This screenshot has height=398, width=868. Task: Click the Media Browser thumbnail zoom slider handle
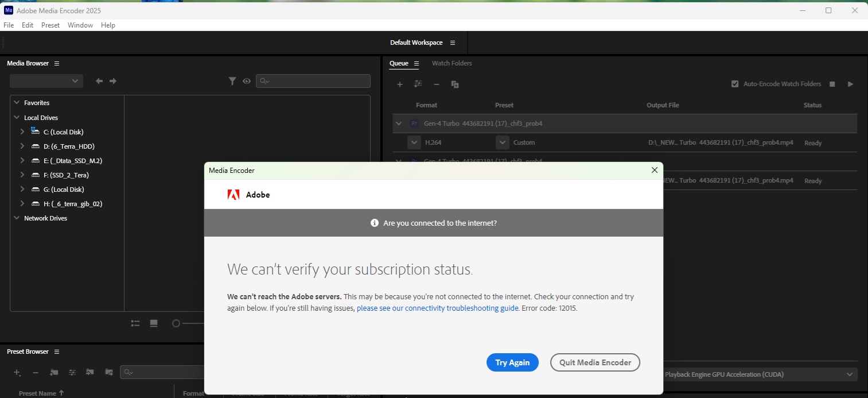176,323
